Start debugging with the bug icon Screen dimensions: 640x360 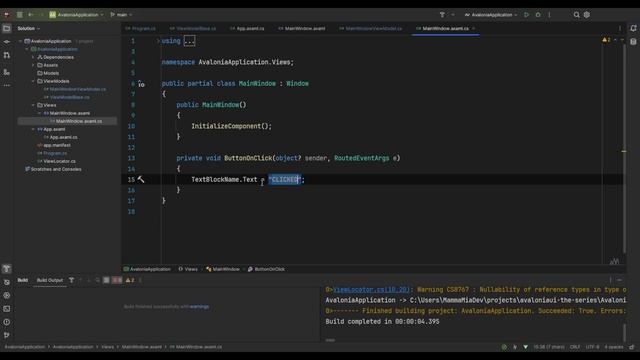(x=538, y=15)
